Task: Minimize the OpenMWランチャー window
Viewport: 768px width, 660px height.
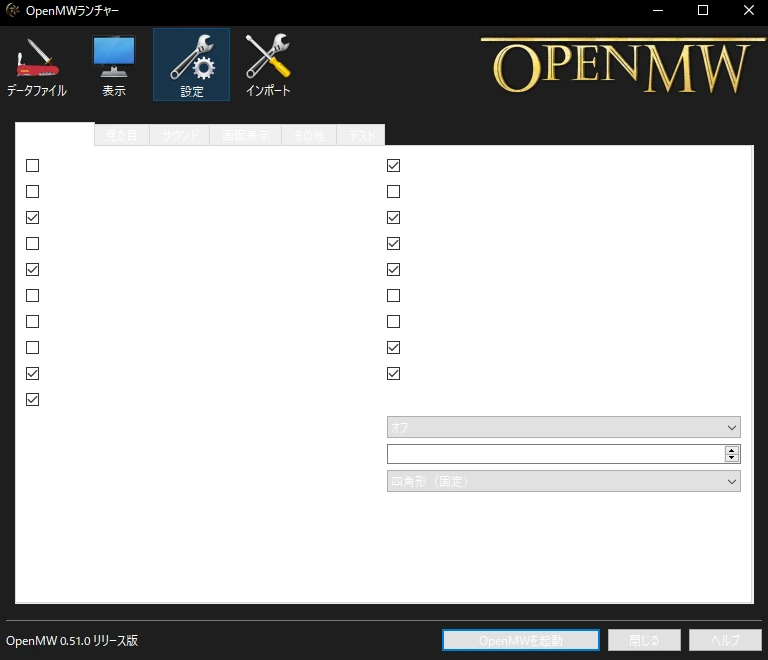Action: click(x=658, y=10)
